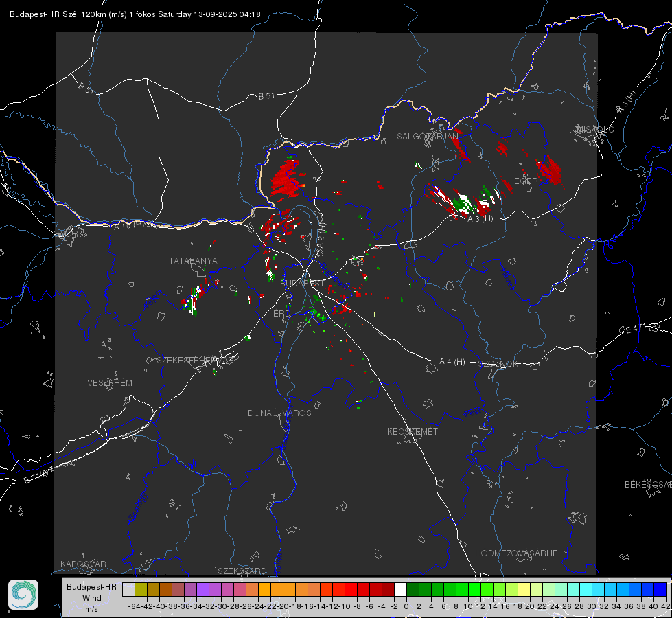Click the timestamp 13-09-2025 04:18 in the title
Viewport: 672px width, 618px height.
point(227,14)
